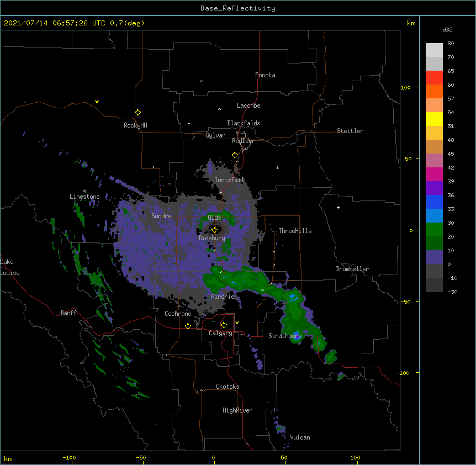This screenshot has height=465, width=476.
Task: Click the Lake Louise label
Action: pos(10,267)
